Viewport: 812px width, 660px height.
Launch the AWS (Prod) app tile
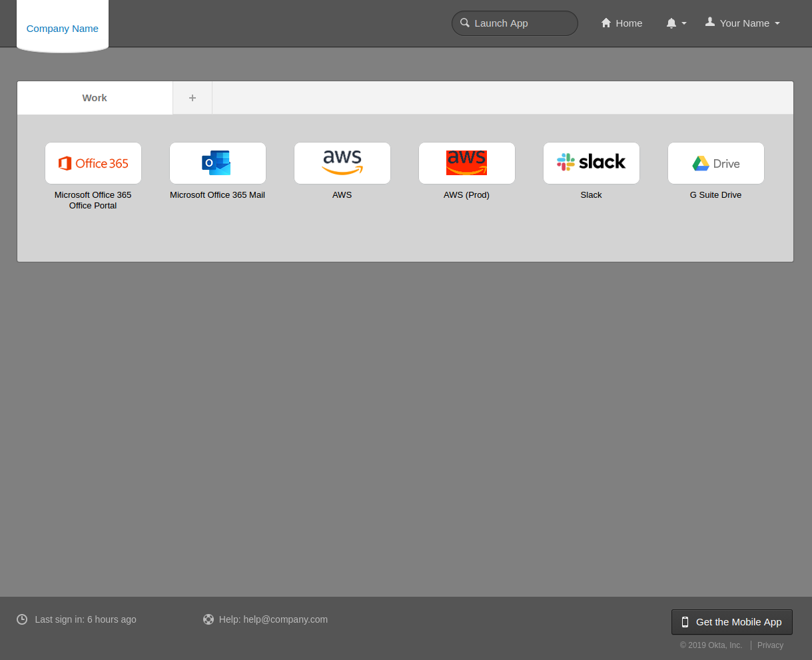[467, 163]
